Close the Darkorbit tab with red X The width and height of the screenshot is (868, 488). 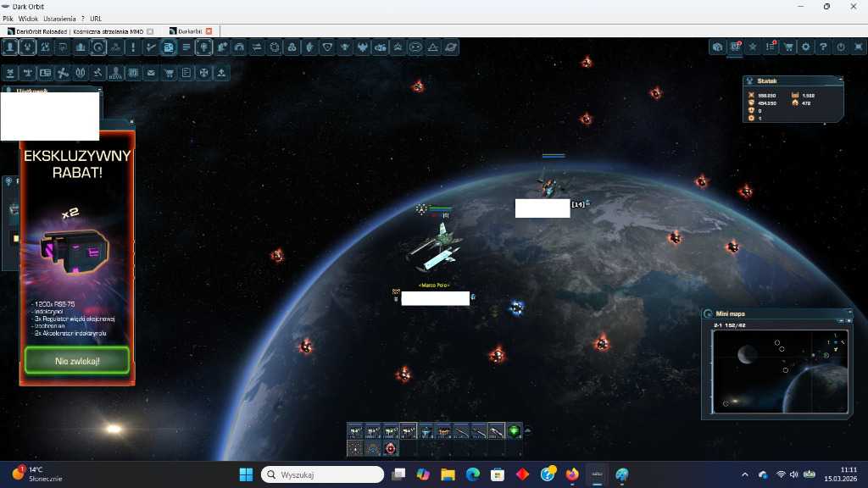(209, 31)
